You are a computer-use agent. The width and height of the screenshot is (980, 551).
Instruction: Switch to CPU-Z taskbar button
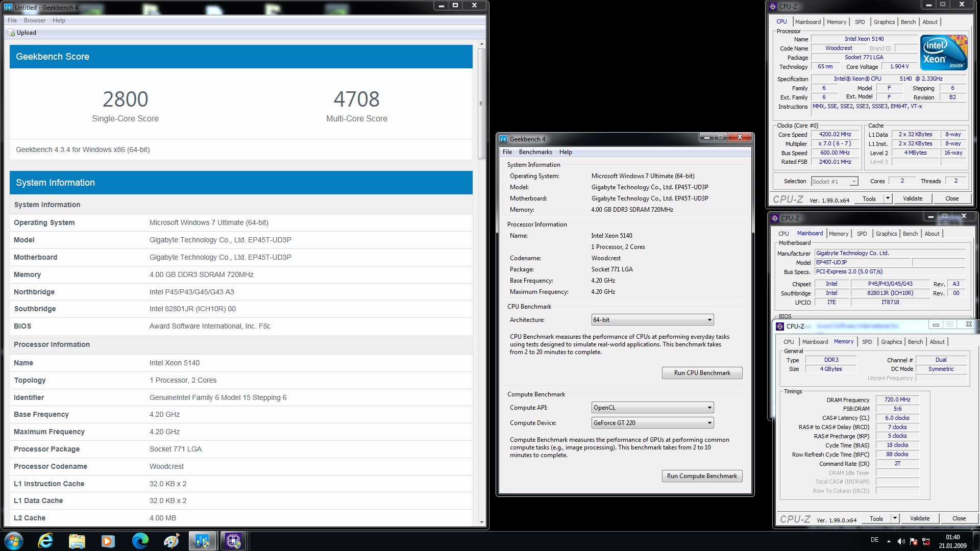(234, 541)
